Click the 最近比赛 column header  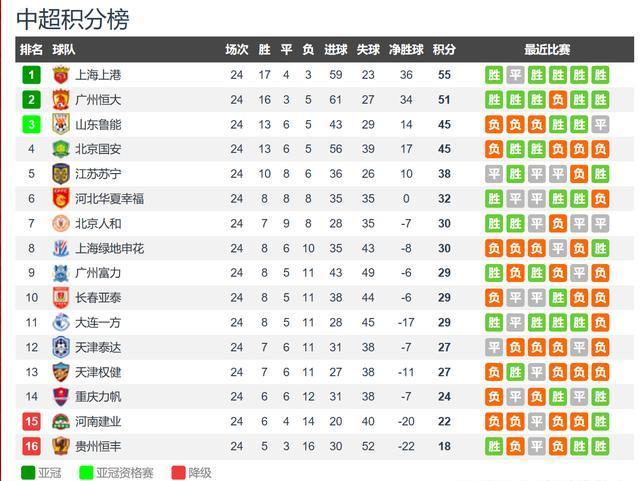click(547, 50)
